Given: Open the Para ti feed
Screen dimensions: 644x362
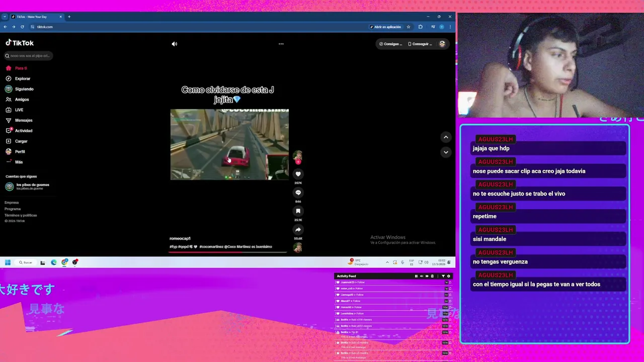Looking at the screenshot, I should (x=16, y=68).
